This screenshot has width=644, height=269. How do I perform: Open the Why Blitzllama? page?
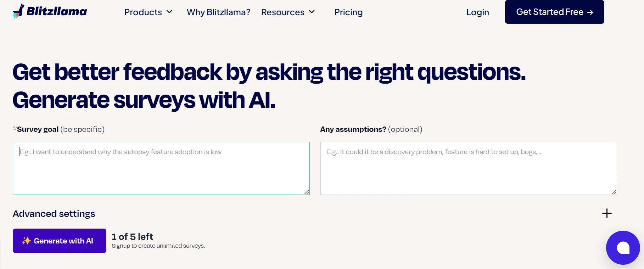218,12
